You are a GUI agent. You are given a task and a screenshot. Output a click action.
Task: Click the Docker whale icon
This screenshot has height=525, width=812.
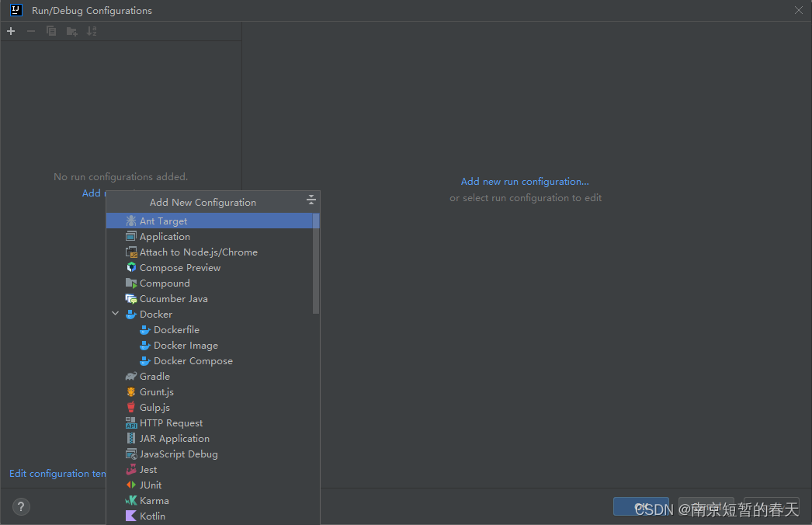click(131, 314)
